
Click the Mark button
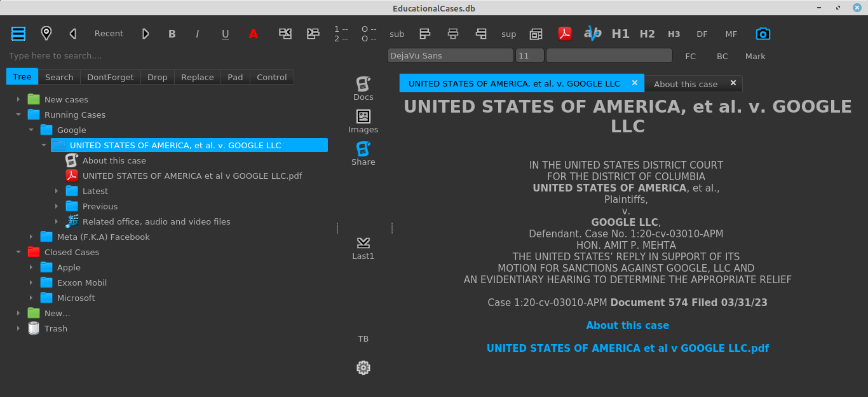tap(756, 57)
